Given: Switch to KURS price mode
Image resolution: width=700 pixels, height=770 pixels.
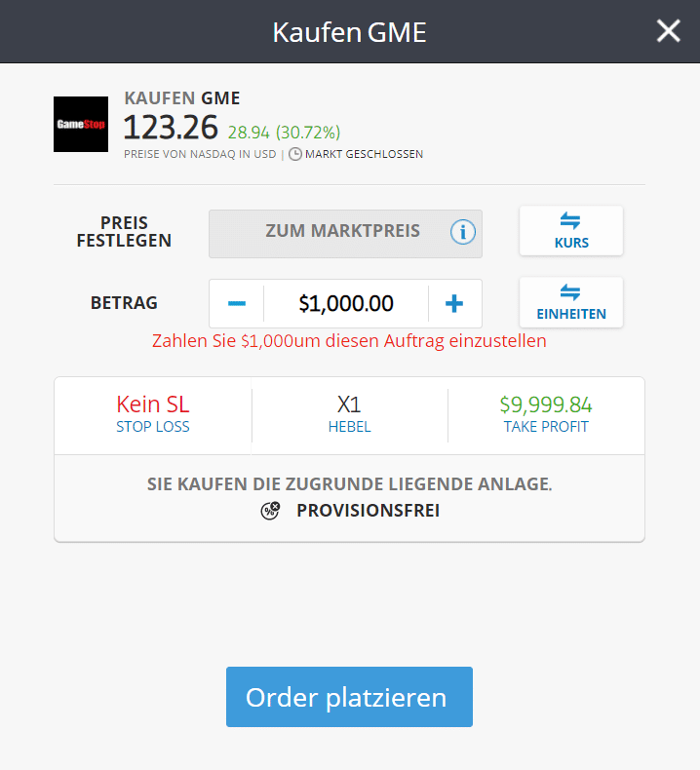Looking at the screenshot, I should click(571, 231).
